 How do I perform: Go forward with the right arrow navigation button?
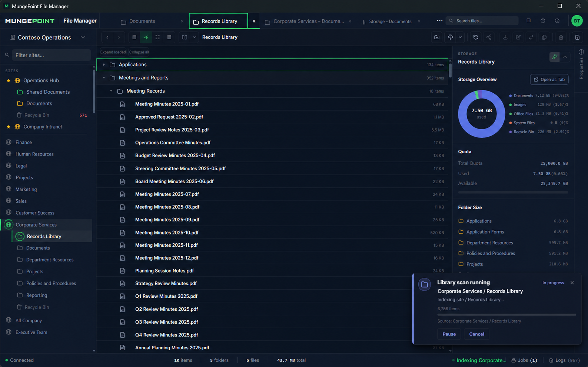tap(119, 37)
